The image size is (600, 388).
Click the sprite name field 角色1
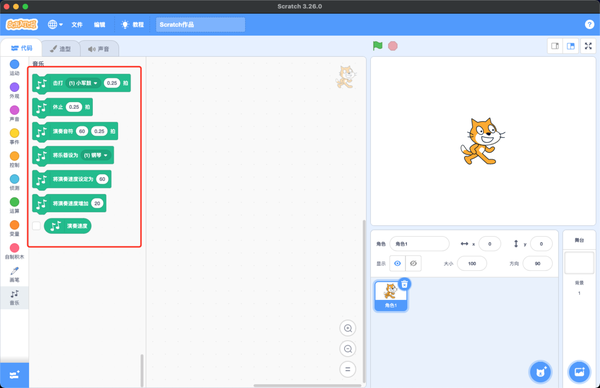point(419,244)
